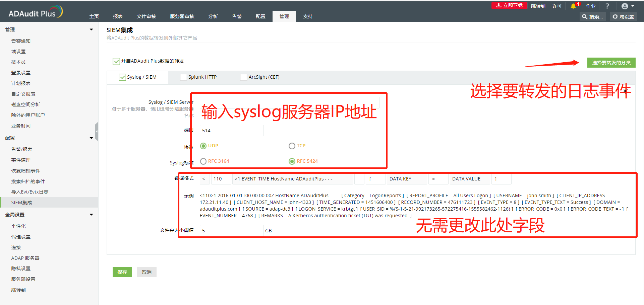Open 隐私设置 in sidebar
This screenshot has height=305, width=644.
21,269
